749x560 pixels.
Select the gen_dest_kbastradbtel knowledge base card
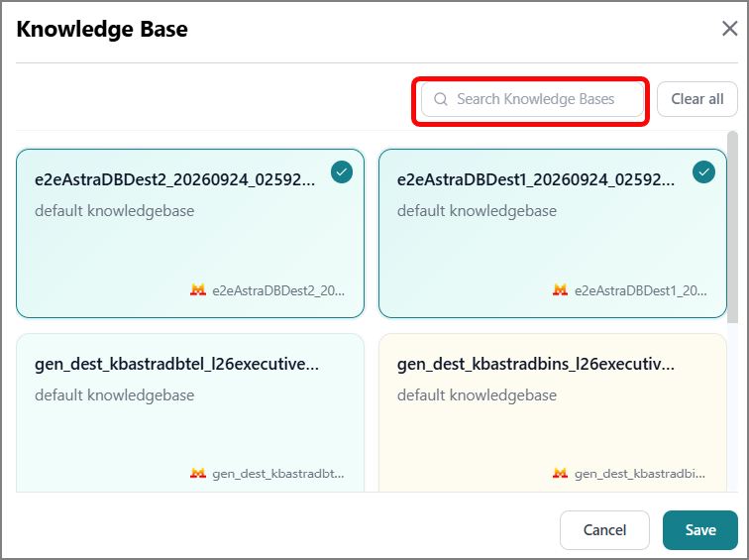[x=190, y=413]
